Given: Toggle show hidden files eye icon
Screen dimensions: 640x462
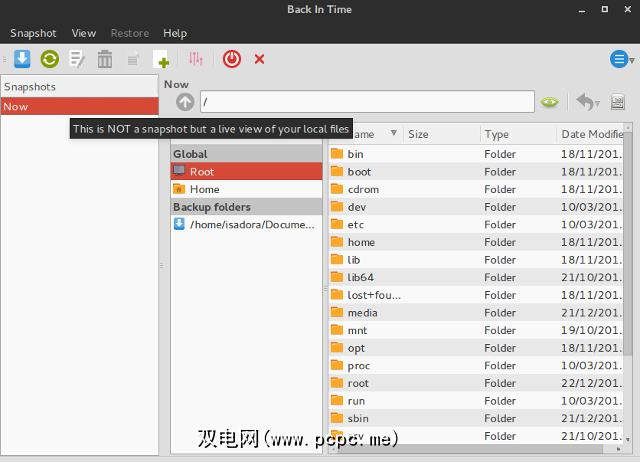Looking at the screenshot, I should 549,102.
